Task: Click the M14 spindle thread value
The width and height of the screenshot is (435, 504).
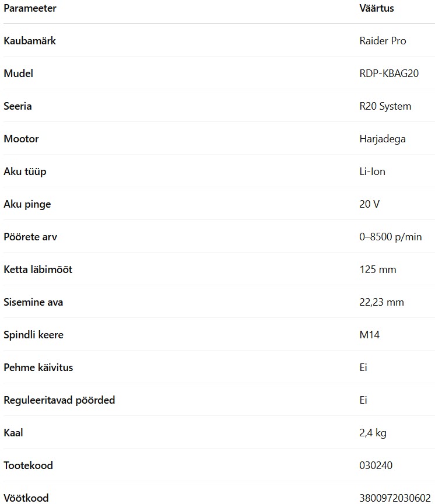Action: (x=370, y=335)
